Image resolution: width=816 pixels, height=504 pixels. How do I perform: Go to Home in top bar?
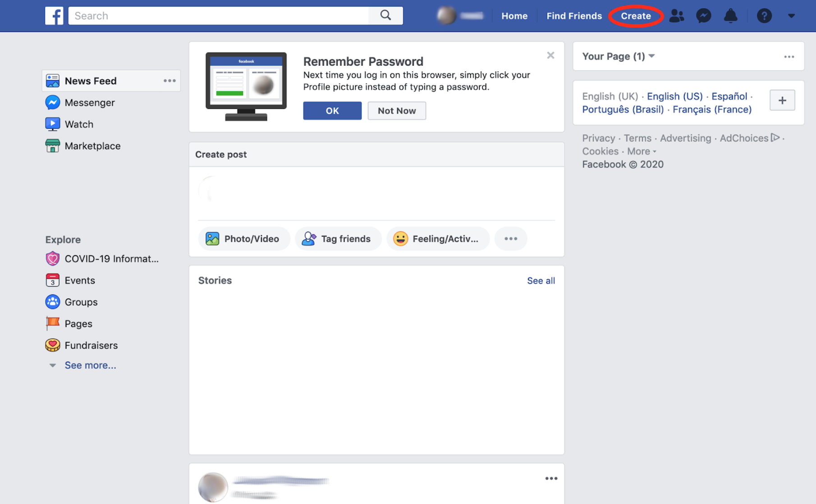(514, 16)
